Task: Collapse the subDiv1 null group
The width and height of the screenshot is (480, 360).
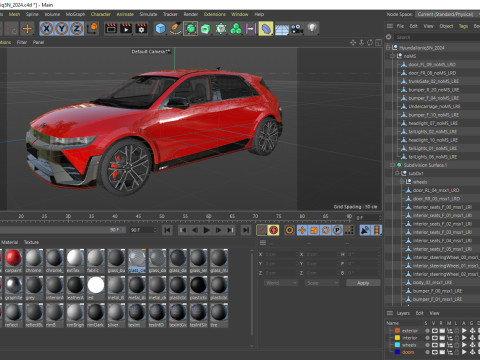Action: [x=397, y=173]
